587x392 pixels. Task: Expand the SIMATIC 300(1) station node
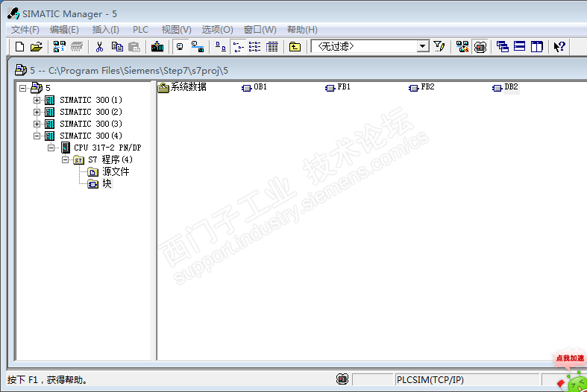[x=37, y=101]
